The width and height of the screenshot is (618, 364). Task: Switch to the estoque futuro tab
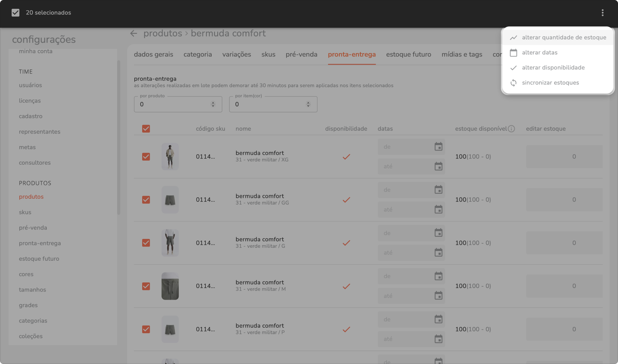(x=408, y=55)
